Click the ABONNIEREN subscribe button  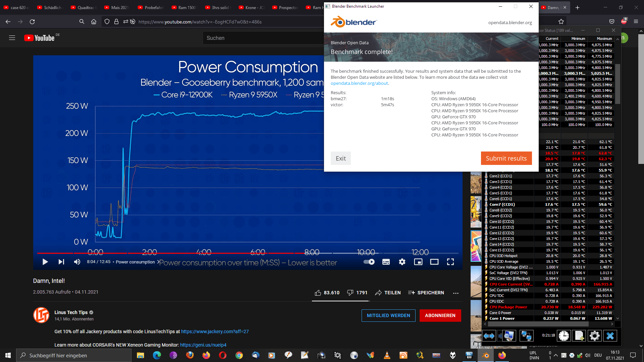click(x=440, y=315)
